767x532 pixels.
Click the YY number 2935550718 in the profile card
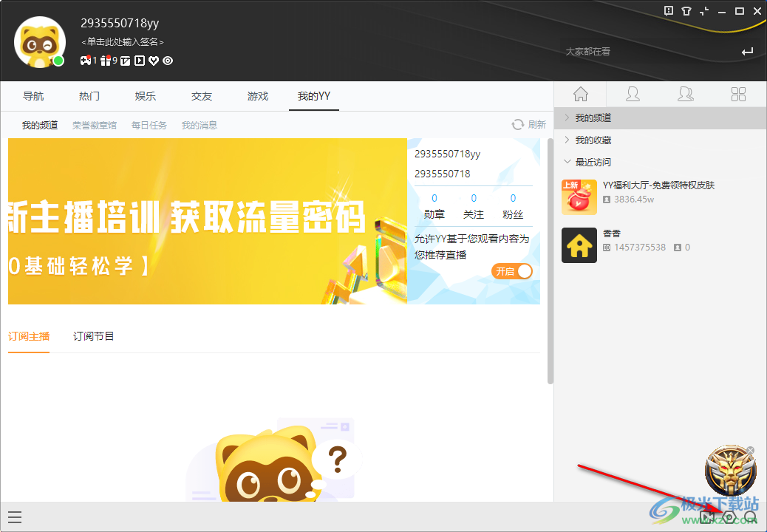[x=443, y=174]
